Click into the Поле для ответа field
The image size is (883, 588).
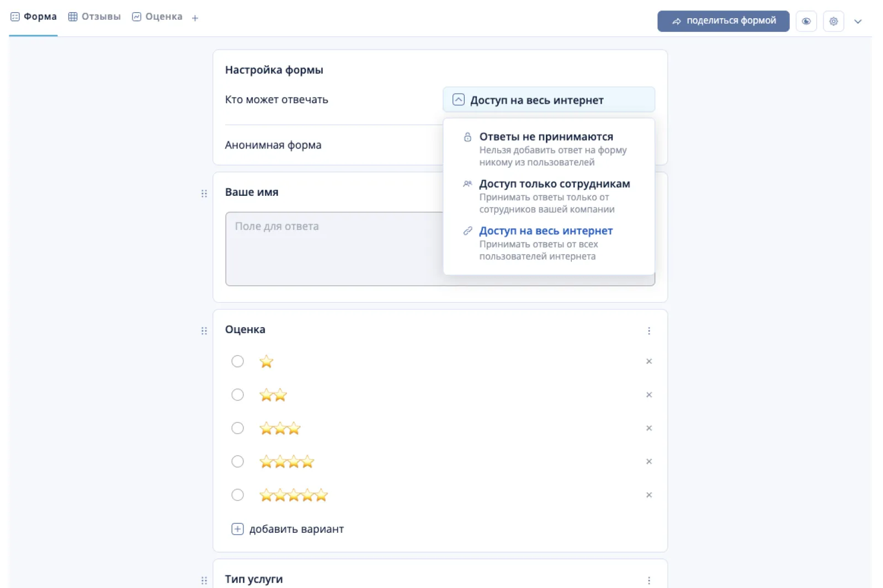[440, 249]
